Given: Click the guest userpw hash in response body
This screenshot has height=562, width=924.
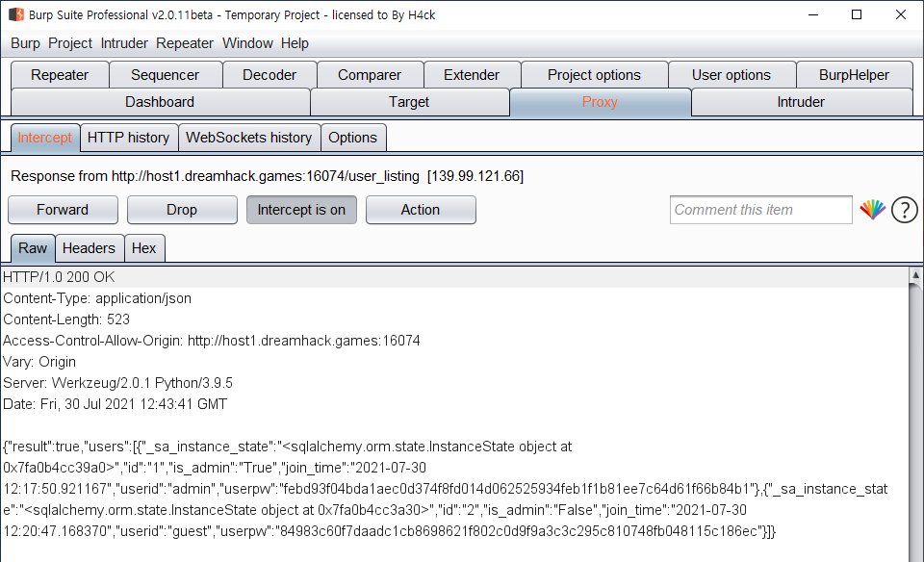Looking at the screenshot, I should [x=518, y=531].
